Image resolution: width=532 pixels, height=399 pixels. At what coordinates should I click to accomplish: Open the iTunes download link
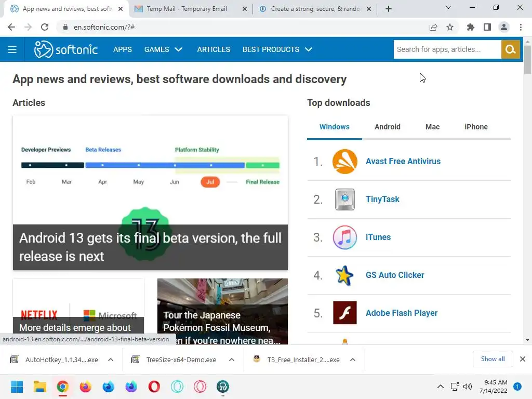click(x=378, y=237)
